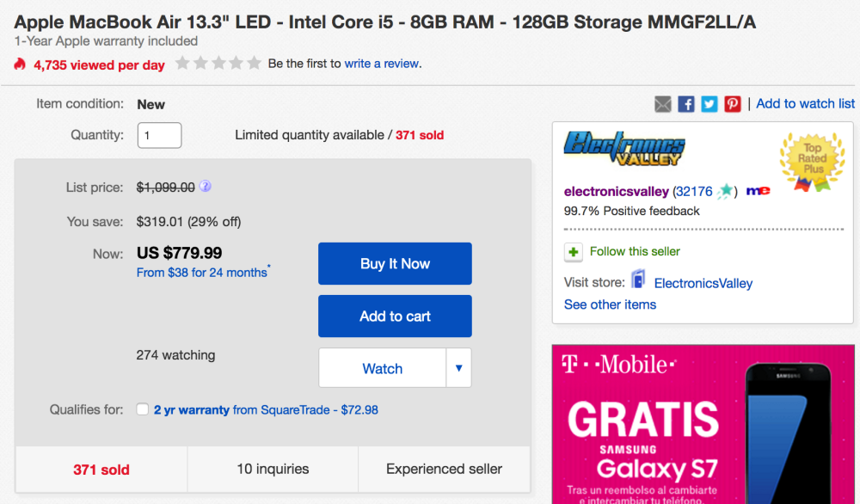
Task: Share listing on Twitter
Action: (709, 104)
